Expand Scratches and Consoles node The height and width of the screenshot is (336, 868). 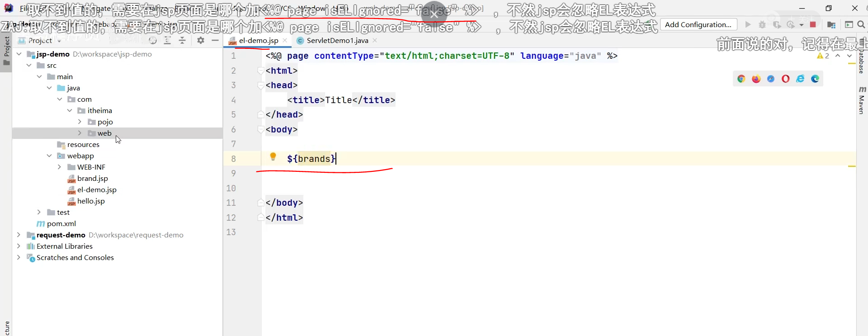pos(19,257)
